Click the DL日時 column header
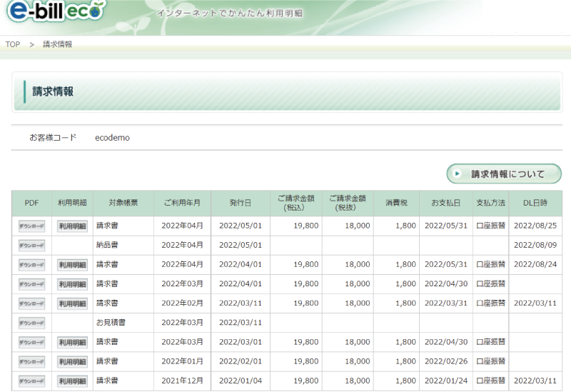Image resolution: width=571 pixels, height=392 pixels. pyautogui.click(x=535, y=203)
